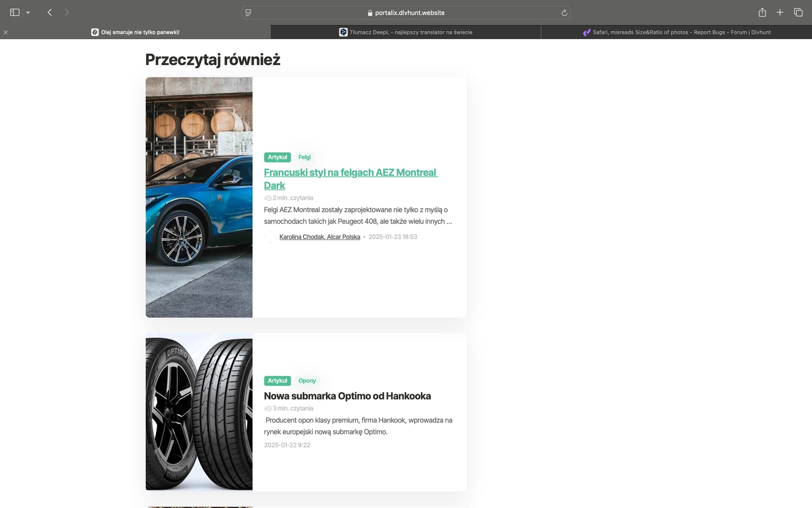This screenshot has height=508, width=812.
Task: Click the clock icon beside 3 min. czytania
Action: [x=268, y=409]
